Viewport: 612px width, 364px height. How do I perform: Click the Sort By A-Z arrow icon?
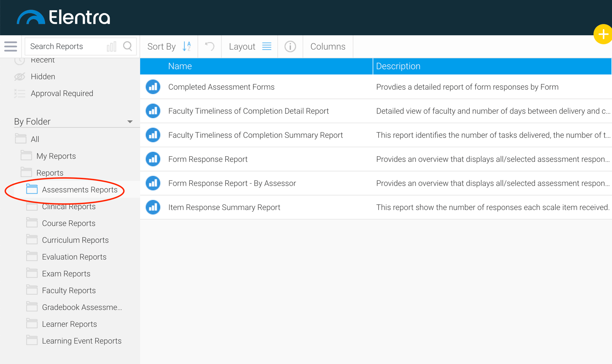pyautogui.click(x=187, y=46)
